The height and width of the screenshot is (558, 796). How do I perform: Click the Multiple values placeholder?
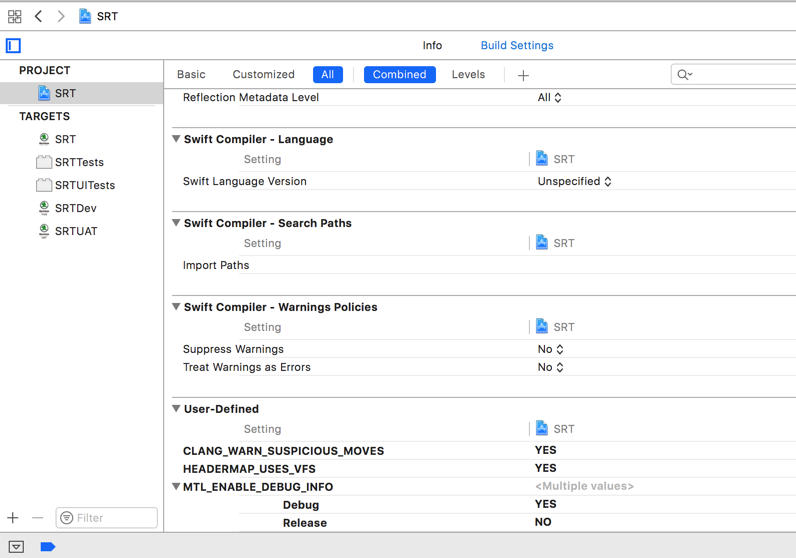click(584, 486)
